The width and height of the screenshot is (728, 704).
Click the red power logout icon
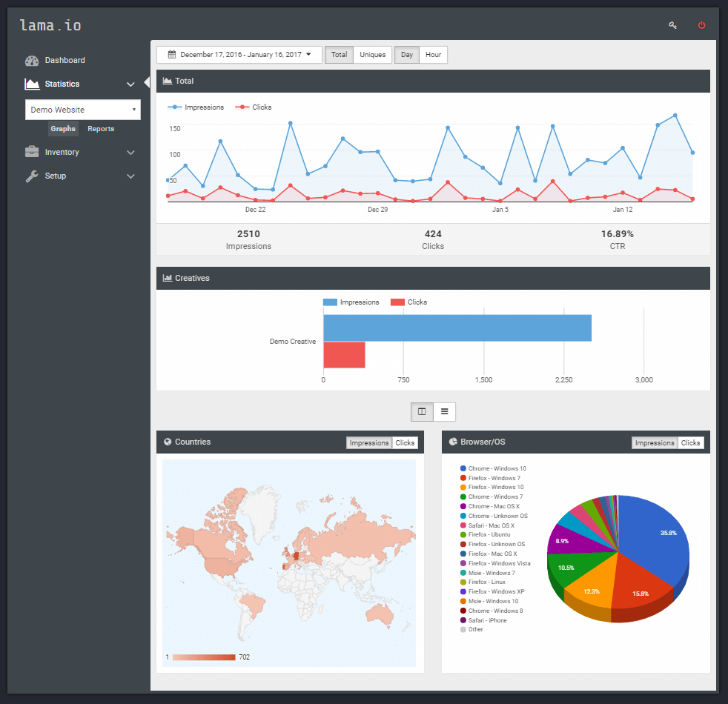[x=701, y=25]
